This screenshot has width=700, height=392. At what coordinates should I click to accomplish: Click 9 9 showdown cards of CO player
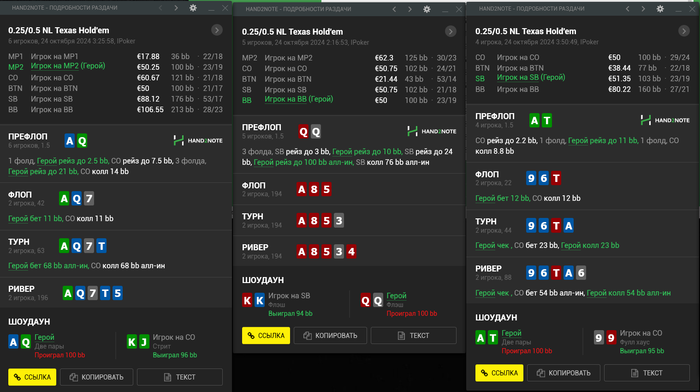(605, 338)
